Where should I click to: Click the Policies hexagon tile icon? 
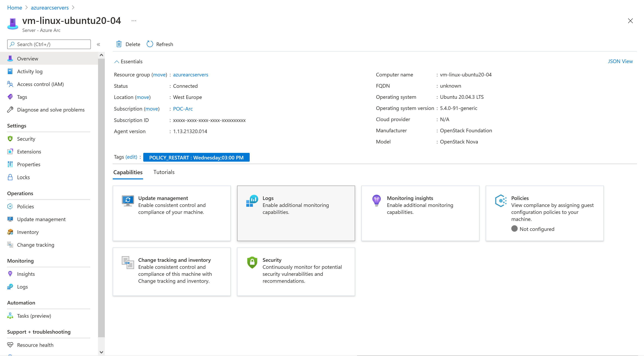(501, 201)
